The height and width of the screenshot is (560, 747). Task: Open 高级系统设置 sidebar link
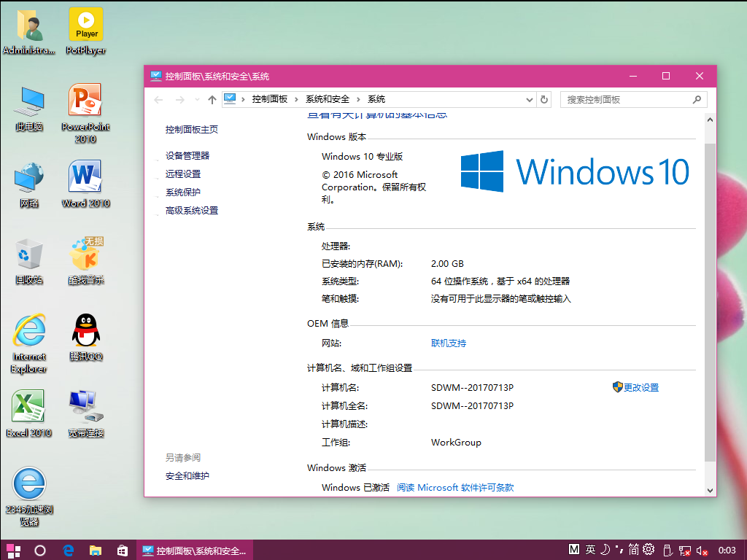pyautogui.click(x=192, y=211)
